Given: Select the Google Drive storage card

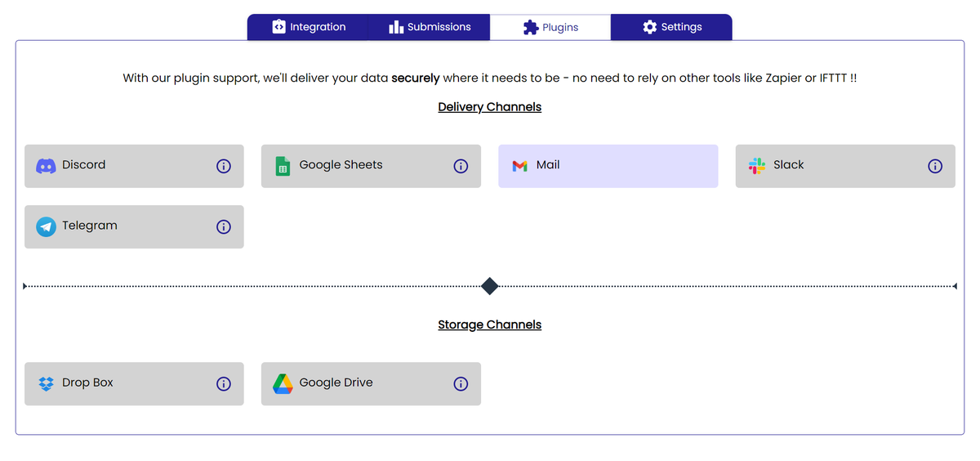Looking at the screenshot, I should (x=371, y=383).
